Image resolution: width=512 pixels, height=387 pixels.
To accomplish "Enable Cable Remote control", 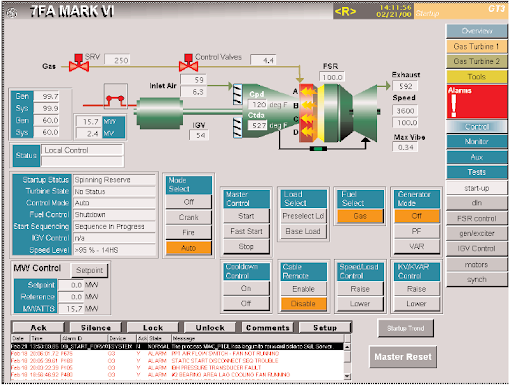I will click(303, 289).
